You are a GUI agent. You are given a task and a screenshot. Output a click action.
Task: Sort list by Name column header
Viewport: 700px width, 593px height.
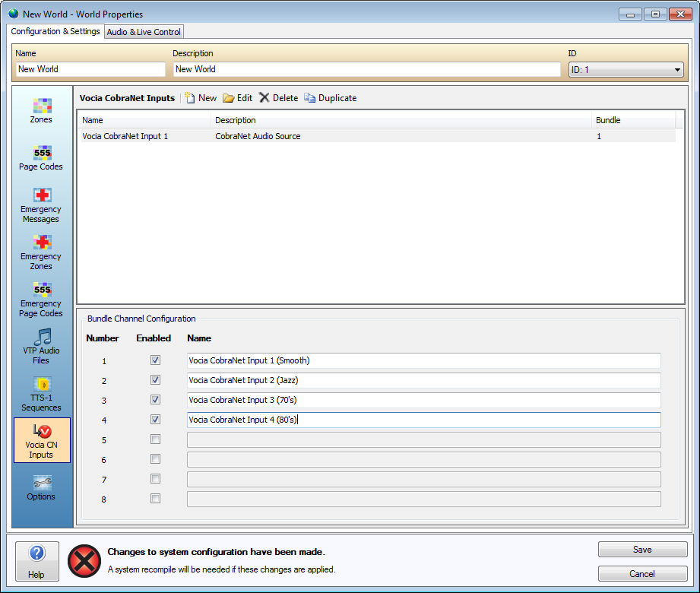[144, 120]
